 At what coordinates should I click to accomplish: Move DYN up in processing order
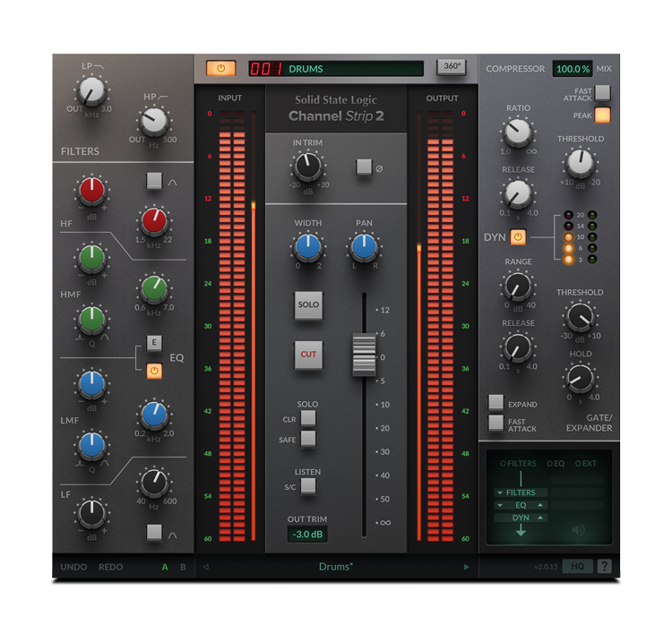coord(540,518)
